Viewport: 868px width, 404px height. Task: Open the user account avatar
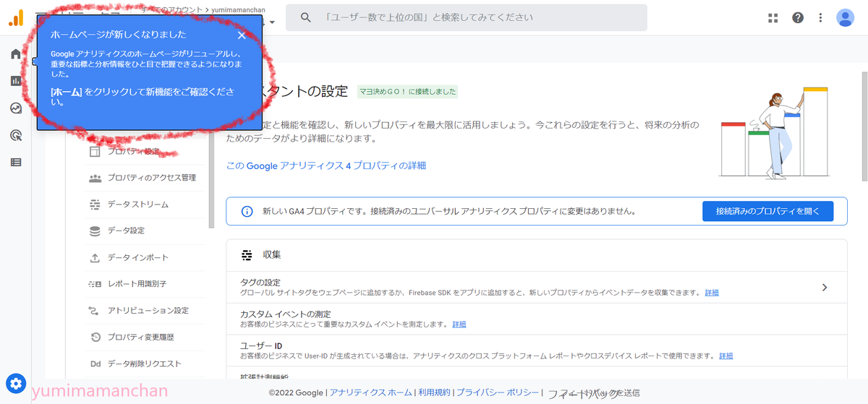tap(845, 18)
